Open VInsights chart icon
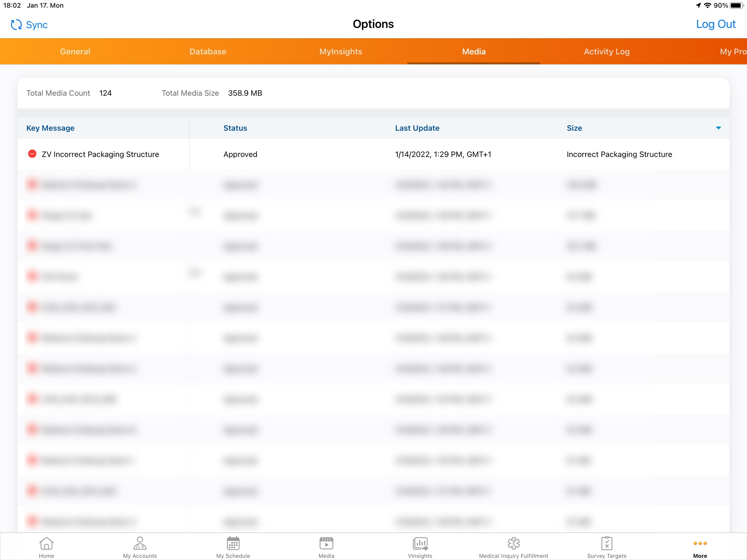Screen dimensions: 747x560 click(x=420, y=543)
